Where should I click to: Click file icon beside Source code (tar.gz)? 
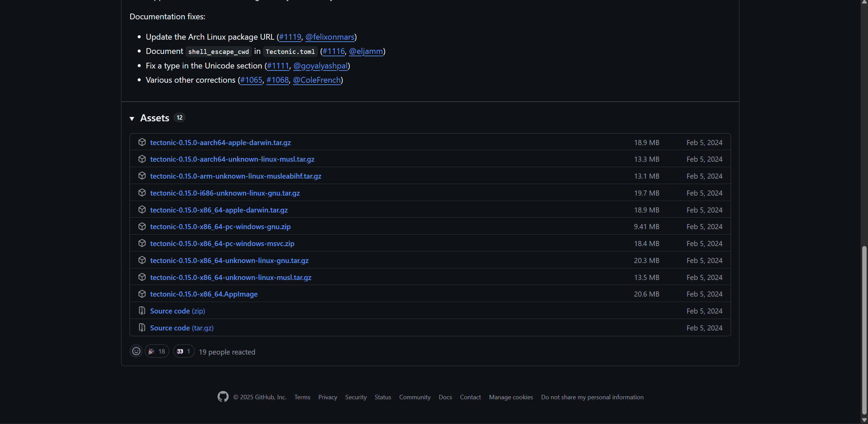(x=142, y=327)
